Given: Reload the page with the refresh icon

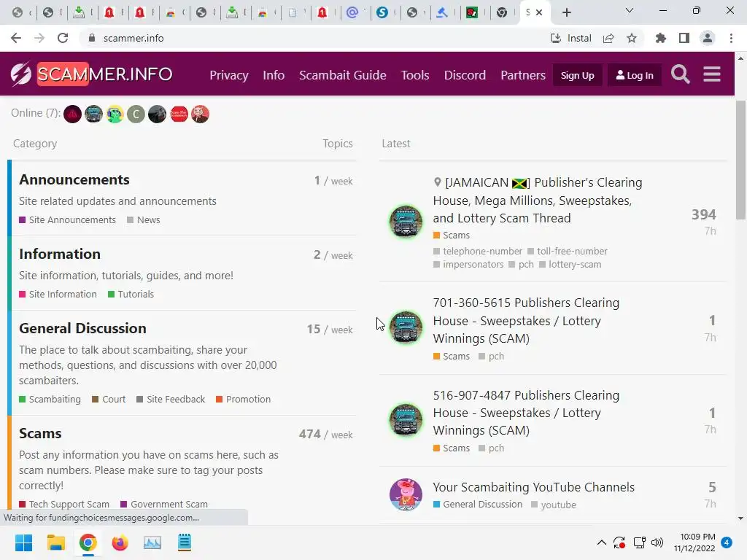Looking at the screenshot, I should click(63, 38).
